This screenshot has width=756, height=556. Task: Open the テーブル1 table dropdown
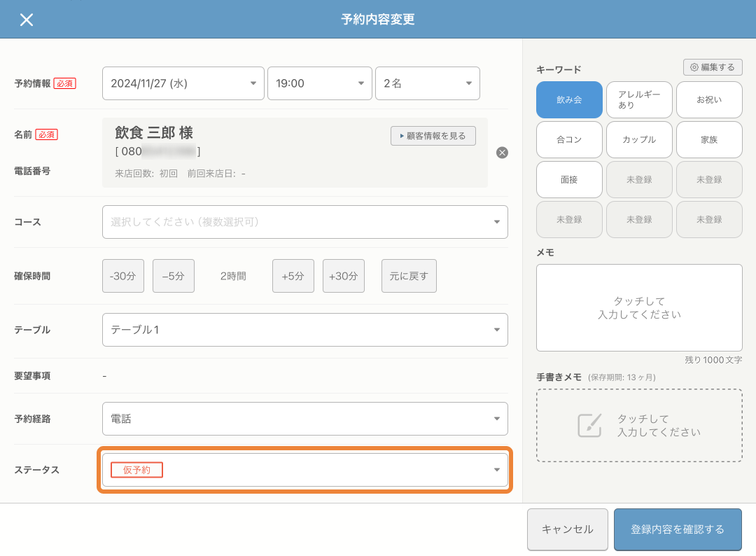click(304, 329)
